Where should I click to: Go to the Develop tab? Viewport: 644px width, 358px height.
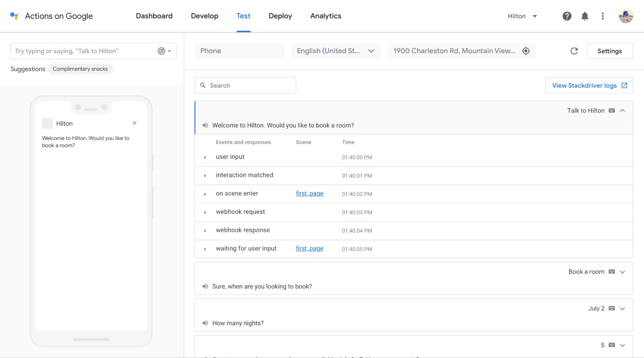point(204,16)
